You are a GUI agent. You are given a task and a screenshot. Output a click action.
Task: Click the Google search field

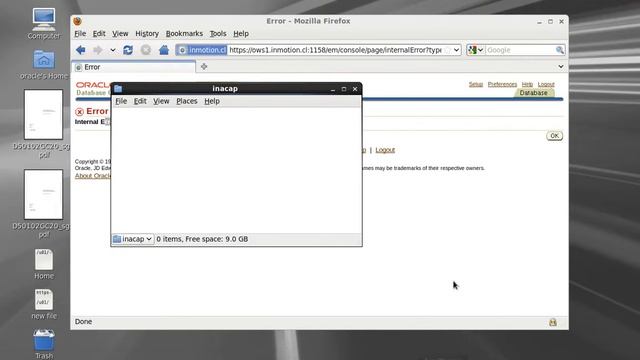coord(520,50)
